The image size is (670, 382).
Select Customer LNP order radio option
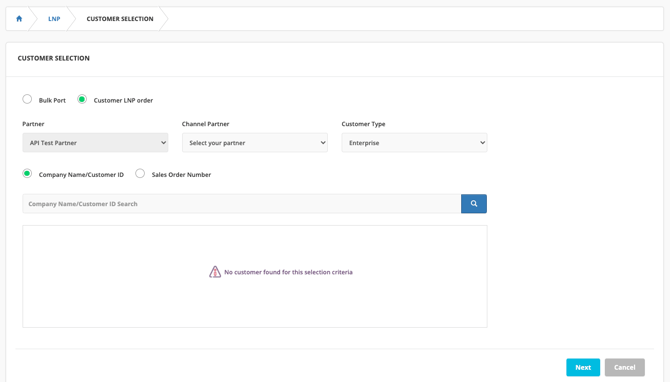click(82, 99)
